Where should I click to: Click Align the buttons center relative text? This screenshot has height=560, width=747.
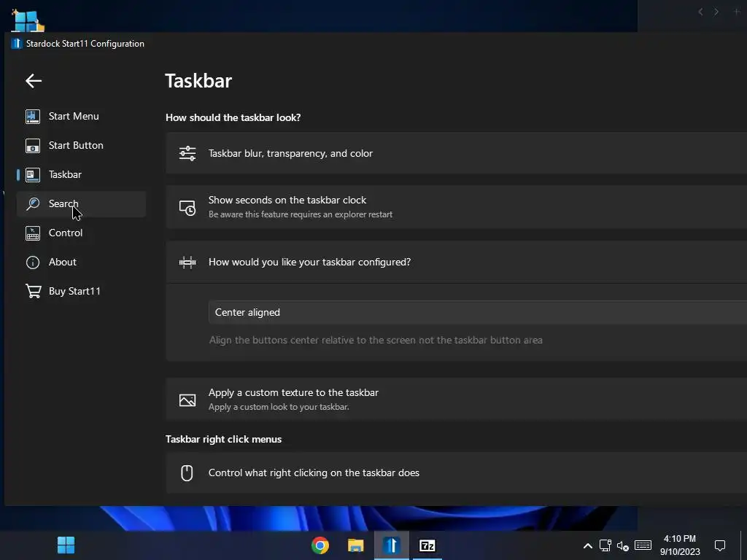point(376,340)
